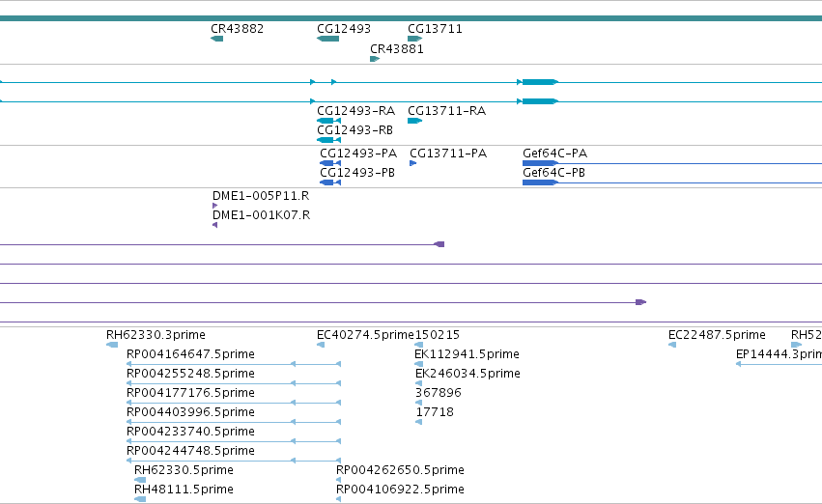Click the RP004244748.5prime label
This screenshot has width=822, height=504.
point(190,451)
